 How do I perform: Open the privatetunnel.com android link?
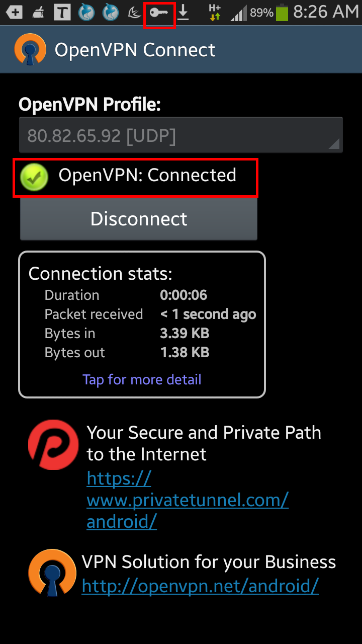click(x=187, y=500)
